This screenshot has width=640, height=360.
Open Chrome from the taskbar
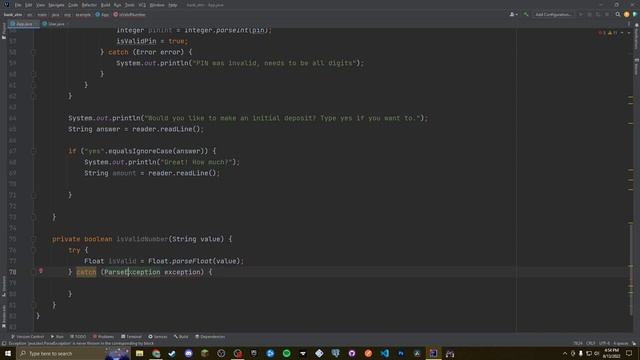coord(156,353)
